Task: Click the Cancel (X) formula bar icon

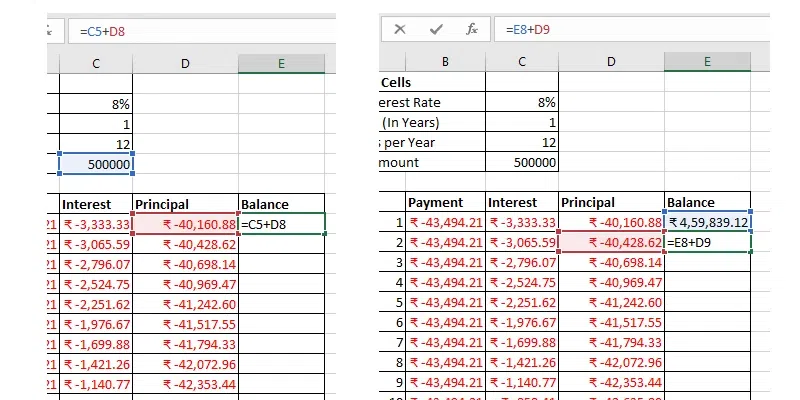Action: [400, 30]
